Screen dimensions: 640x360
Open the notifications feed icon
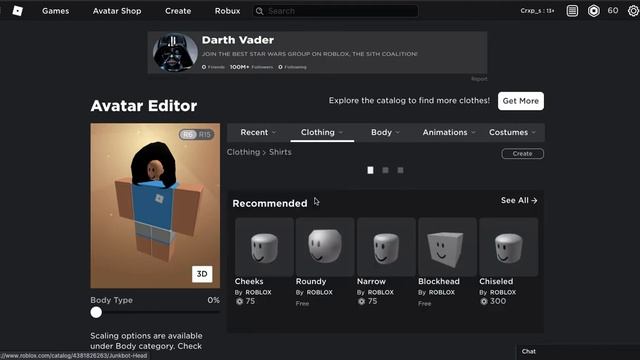pyautogui.click(x=572, y=11)
